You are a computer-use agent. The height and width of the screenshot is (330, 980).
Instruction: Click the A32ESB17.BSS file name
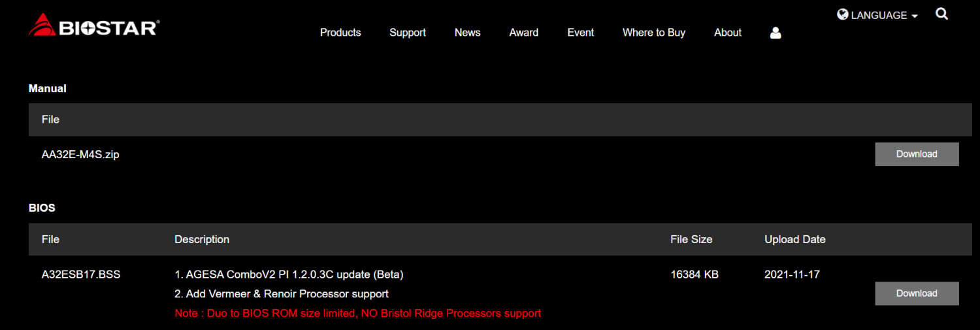(81, 274)
